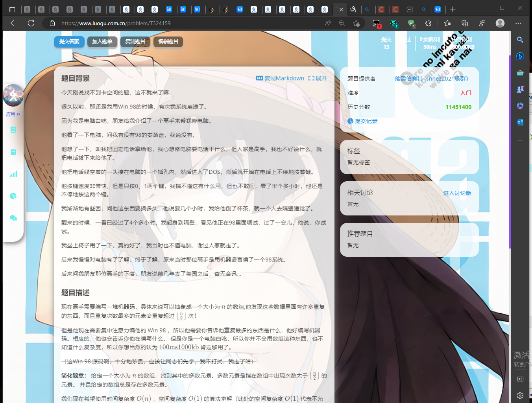Open Bing Chat in the Edge sidebar
Image resolution: width=532 pixels, height=403 pixels.
(520, 56)
